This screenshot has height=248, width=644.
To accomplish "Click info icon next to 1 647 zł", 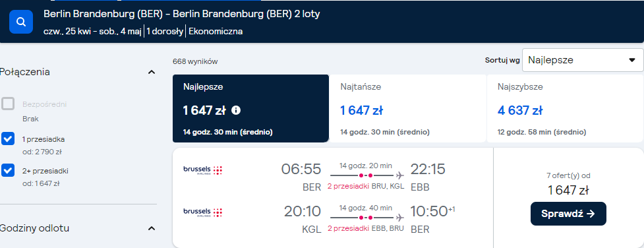I will pos(236,110).
